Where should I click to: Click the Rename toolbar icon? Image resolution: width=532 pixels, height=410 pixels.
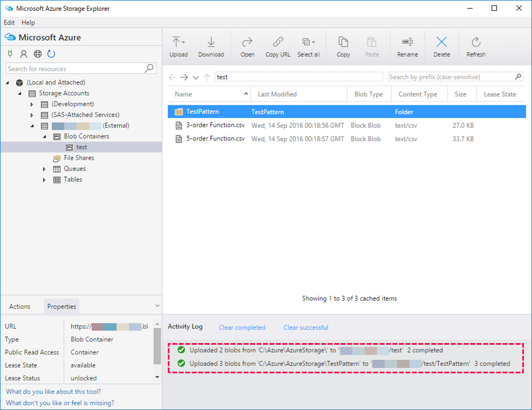(x=407, y=42)
